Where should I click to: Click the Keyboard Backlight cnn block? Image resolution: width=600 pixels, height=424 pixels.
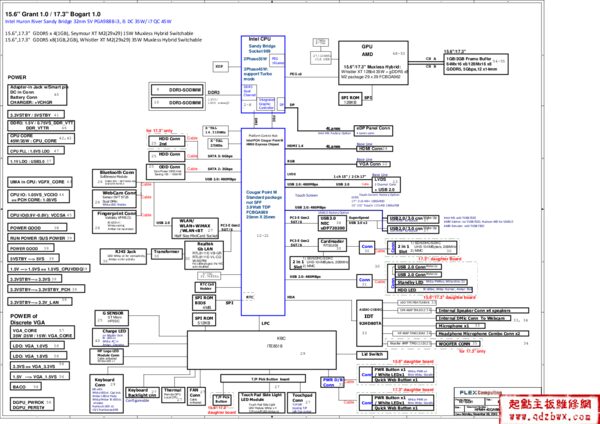tap(142, 392)
